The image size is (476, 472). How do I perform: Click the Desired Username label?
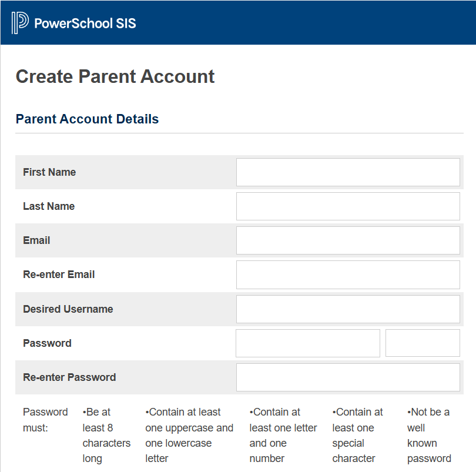click(x=68, y=309)
